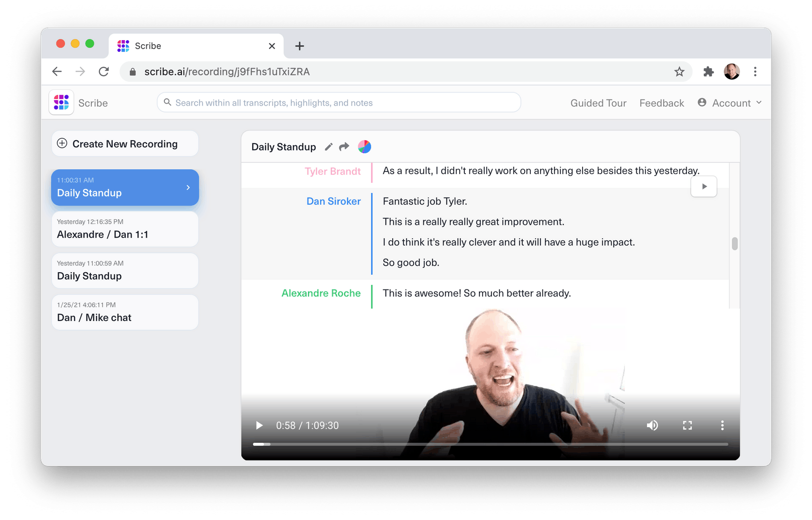Focus the transcript search field
The image size is (812, 520).
click(x=339, y=103)
